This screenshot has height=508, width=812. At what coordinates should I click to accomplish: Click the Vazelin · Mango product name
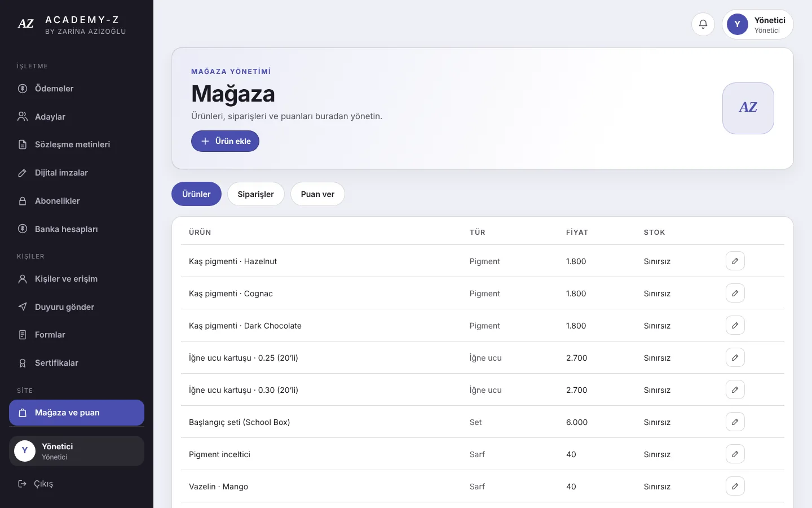218,487
